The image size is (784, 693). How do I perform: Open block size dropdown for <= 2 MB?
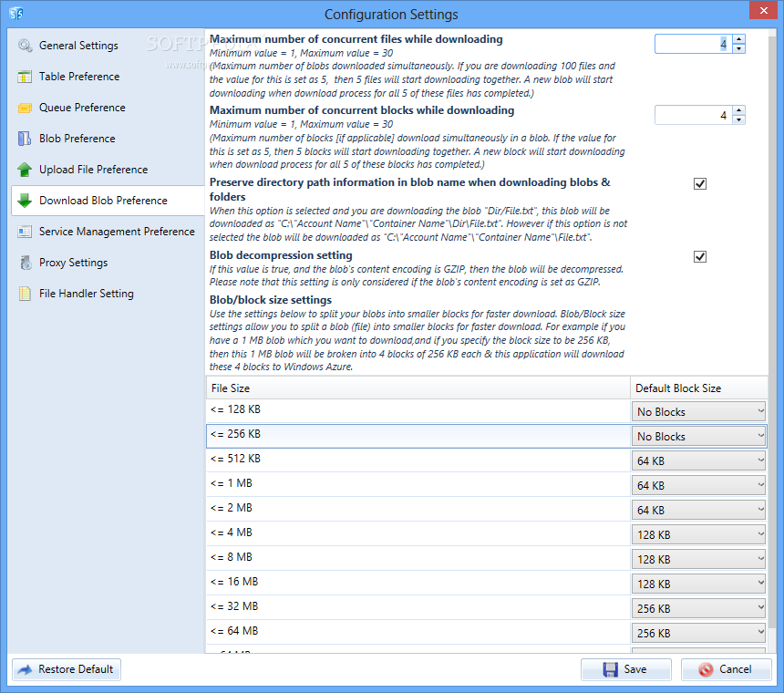point(698,510)
